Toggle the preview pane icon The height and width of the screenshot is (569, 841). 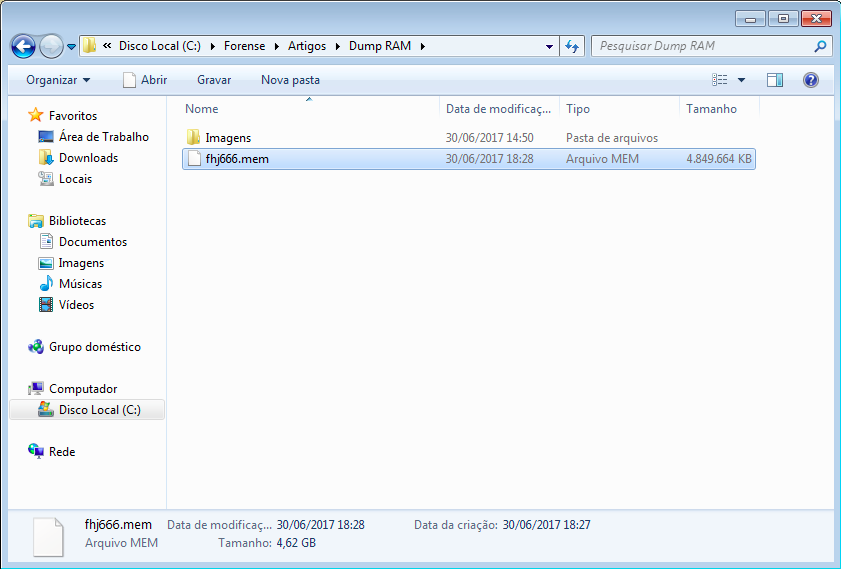tap(775, 80)
